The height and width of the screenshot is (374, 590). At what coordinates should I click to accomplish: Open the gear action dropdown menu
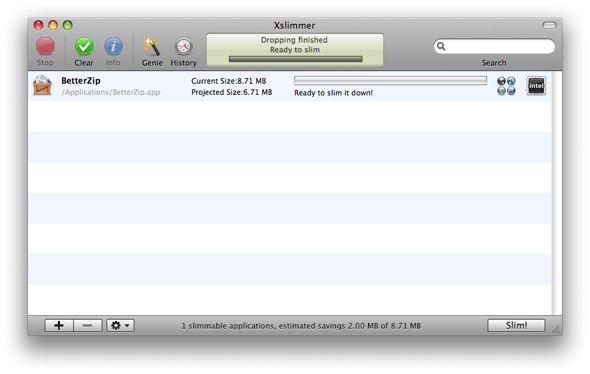coord(120,325)
